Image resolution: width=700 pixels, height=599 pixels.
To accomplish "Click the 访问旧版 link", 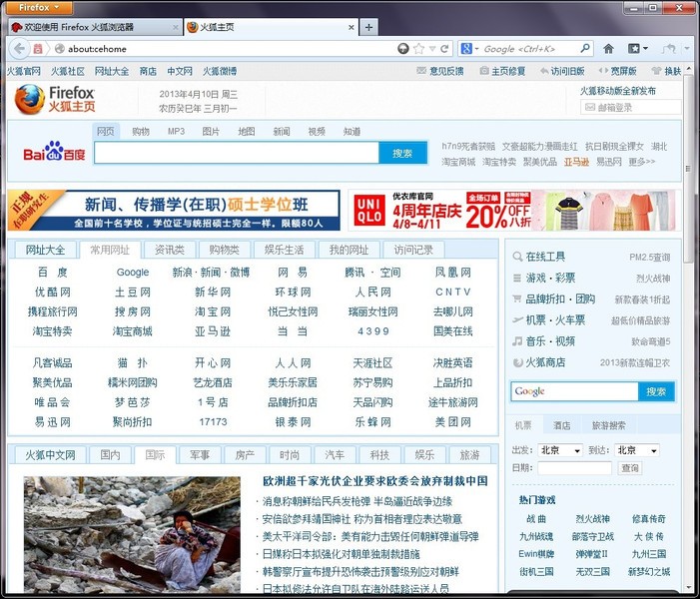I will click(567, 71).
